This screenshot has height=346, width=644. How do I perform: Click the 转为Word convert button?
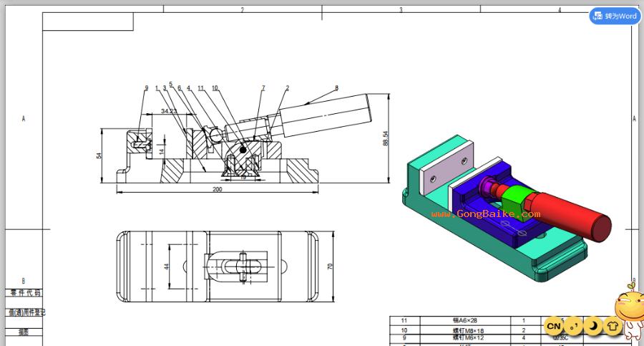click(x=615, y=16)
